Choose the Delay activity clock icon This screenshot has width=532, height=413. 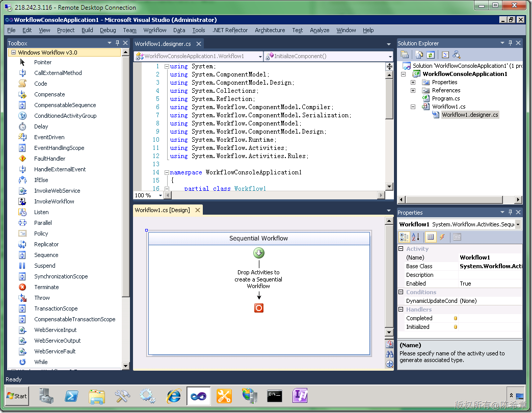tap(22, 126)
